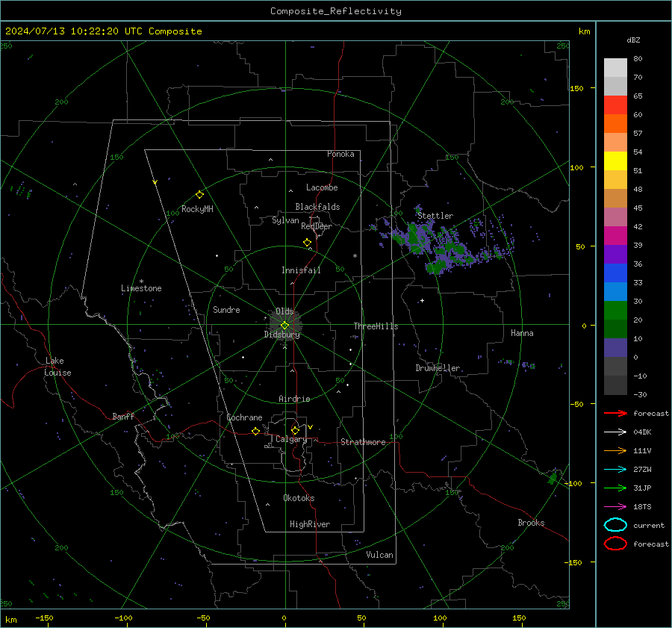Image resolution: width=672 pixels, height=628 pixels.
Task: Click the yellow diamond marker above RockyMH
Action: pyautogui.click(x=199, y=195)
